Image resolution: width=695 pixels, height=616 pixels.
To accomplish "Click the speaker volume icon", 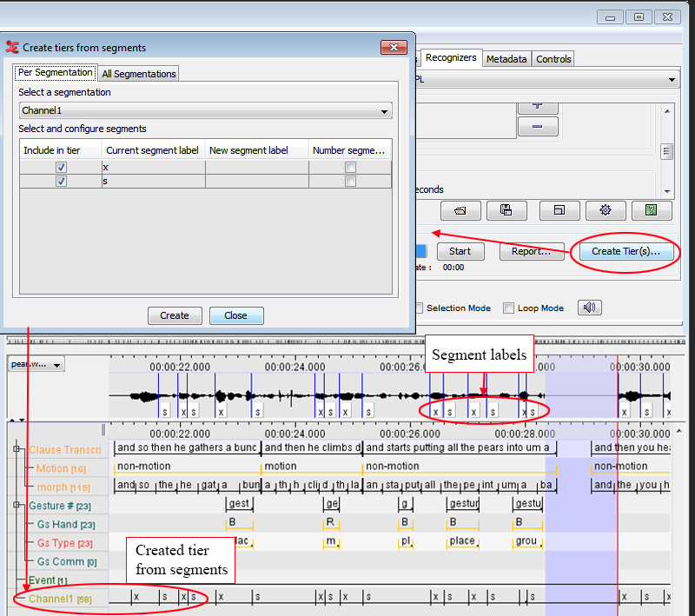I will tap(591, 308).
